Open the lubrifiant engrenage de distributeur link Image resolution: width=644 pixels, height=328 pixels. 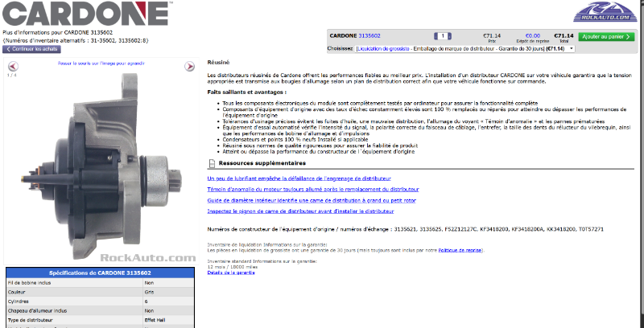pos(301,178)
